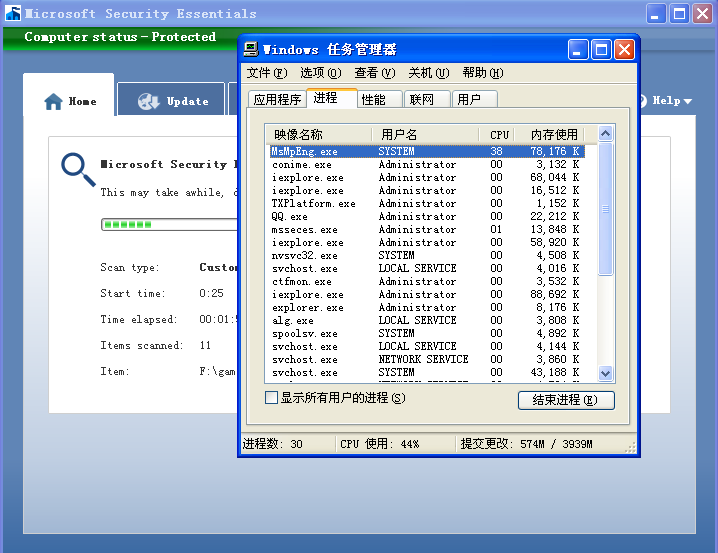Sort by the 用户名 column header

pyautogui.click(x=425, y=135)
